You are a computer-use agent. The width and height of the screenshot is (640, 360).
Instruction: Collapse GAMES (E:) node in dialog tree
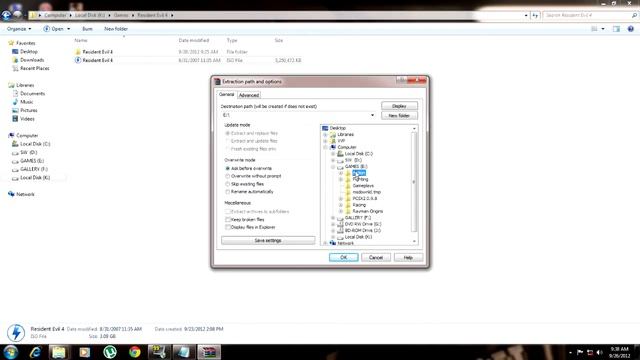[333, 167]
